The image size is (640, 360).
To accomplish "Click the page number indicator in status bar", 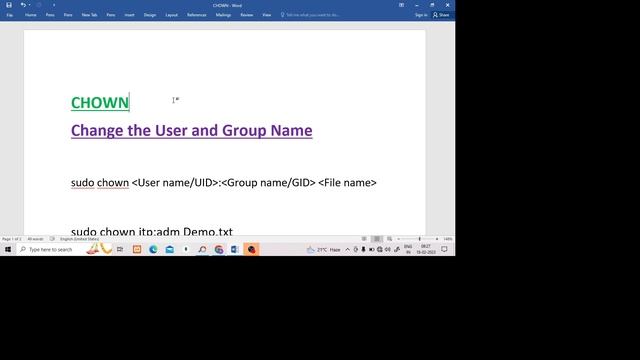I will click(11, 239).
